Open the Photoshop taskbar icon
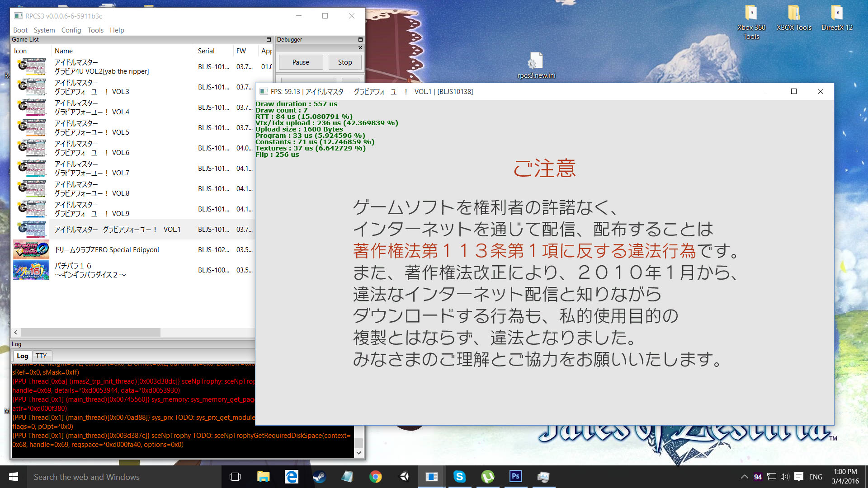This screenshot has height=488, width=868. (x=515, y=477)
